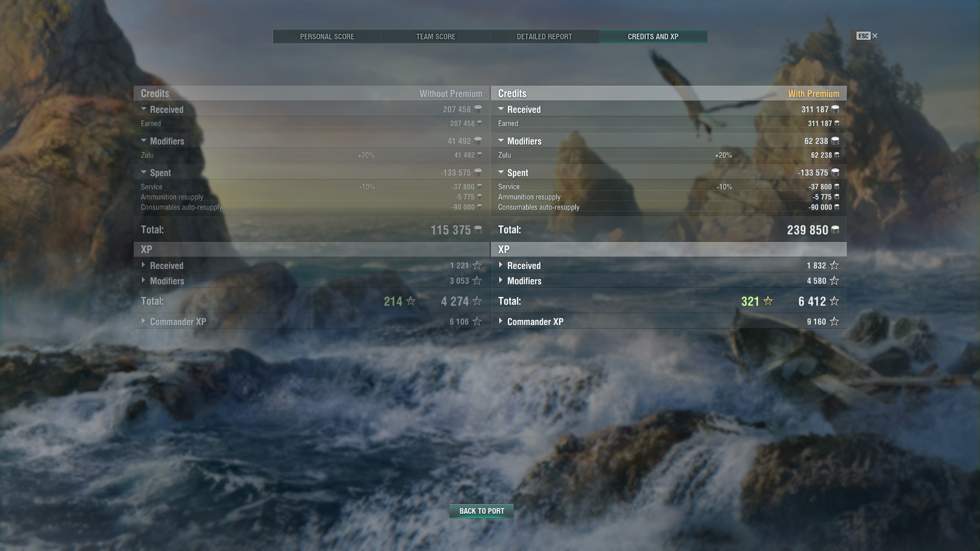This screenshot has height=551, width=980.
Task: Click star icon next to 1 832 XP Received
Action: 834,265
